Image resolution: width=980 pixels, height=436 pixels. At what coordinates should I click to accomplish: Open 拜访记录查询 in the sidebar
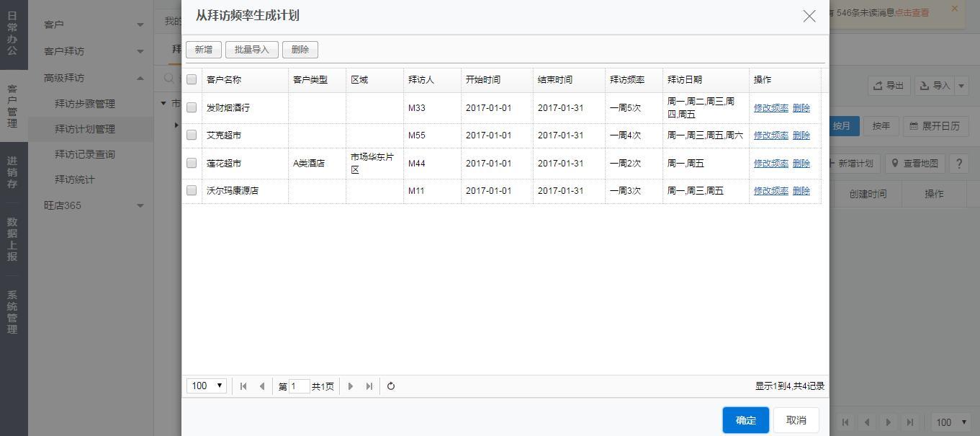pos(85,154)
